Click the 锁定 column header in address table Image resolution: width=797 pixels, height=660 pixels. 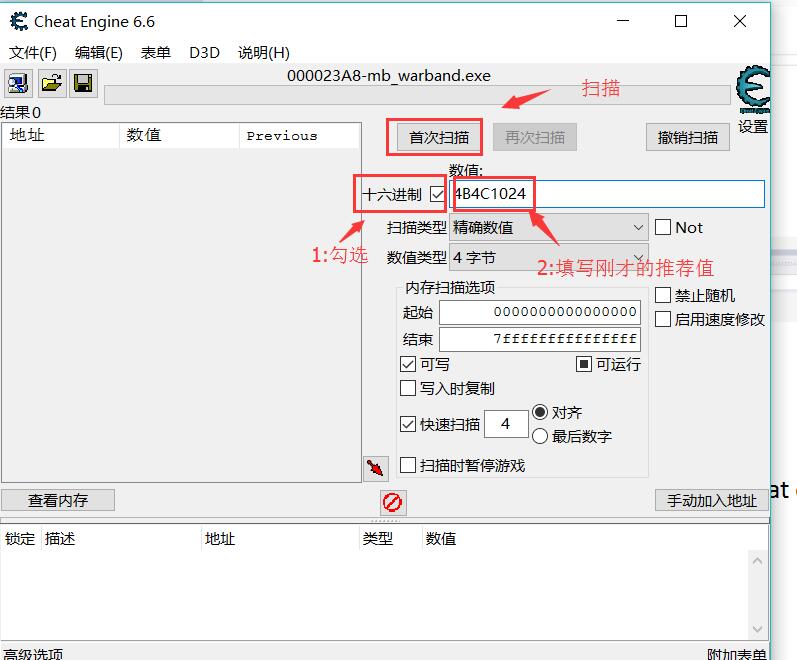(20, 538)
